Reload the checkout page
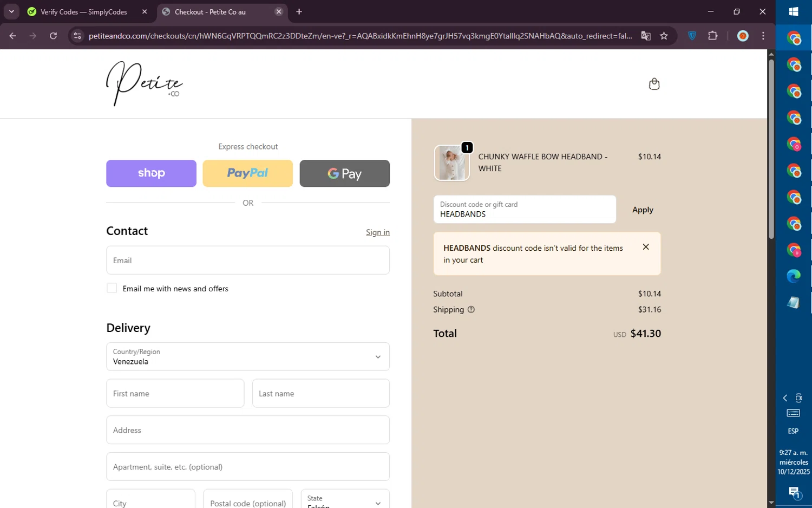This screenshot has width=812, height=508. (53, 36)
